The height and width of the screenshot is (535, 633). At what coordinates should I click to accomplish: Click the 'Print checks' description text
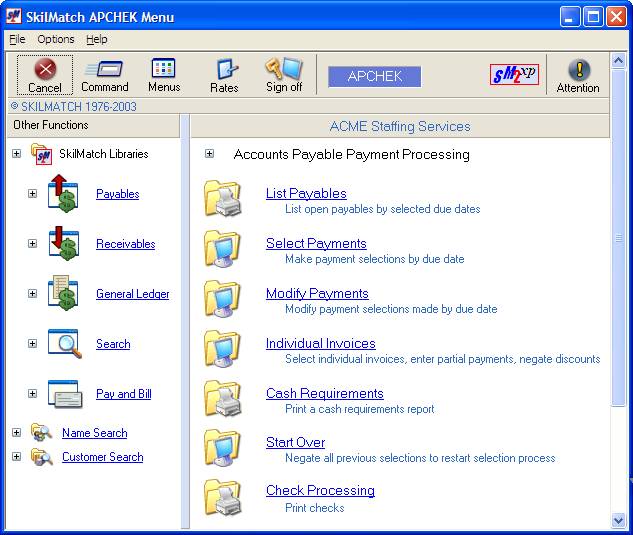tap(314, 508)
